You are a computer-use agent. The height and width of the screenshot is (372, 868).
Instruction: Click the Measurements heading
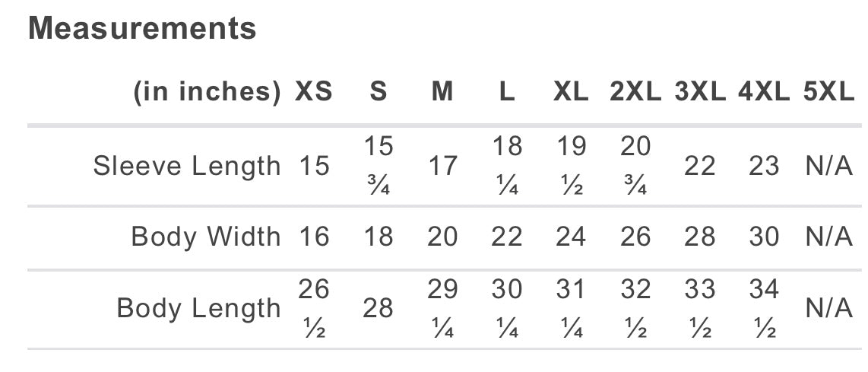(142, 28)
